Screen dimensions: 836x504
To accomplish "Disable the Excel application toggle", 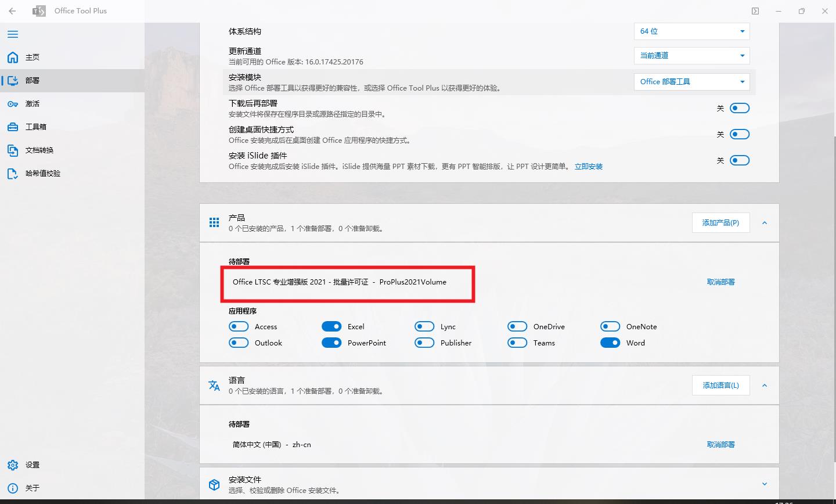I will [331, 326].
